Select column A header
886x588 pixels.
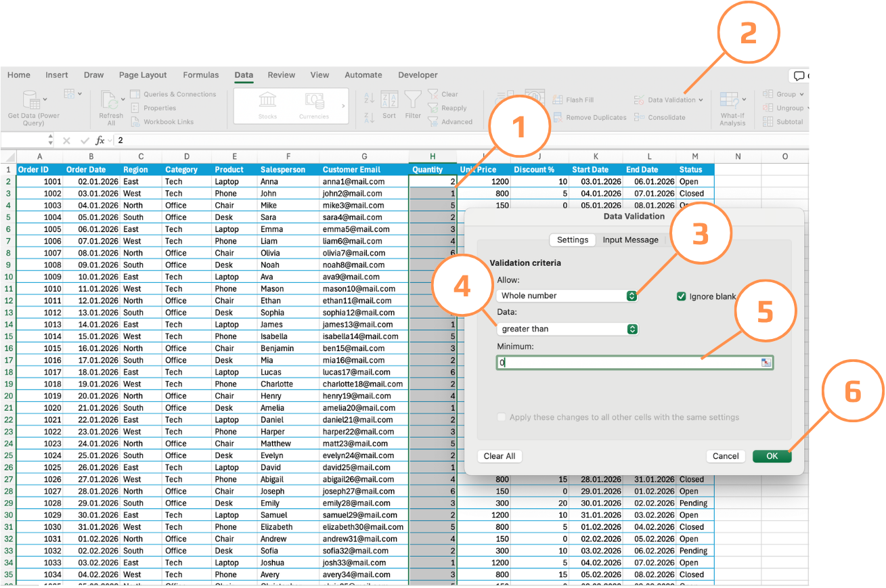pos(39,157)
